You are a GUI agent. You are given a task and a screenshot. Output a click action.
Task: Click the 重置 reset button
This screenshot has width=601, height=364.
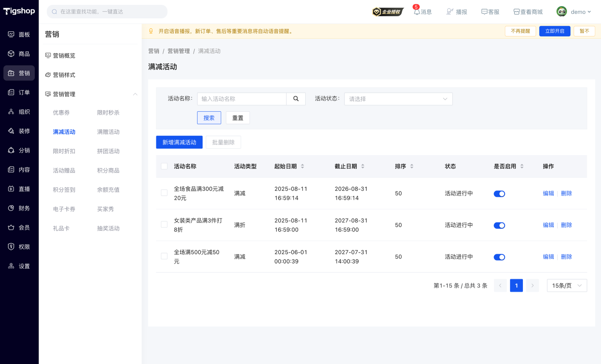238,118
